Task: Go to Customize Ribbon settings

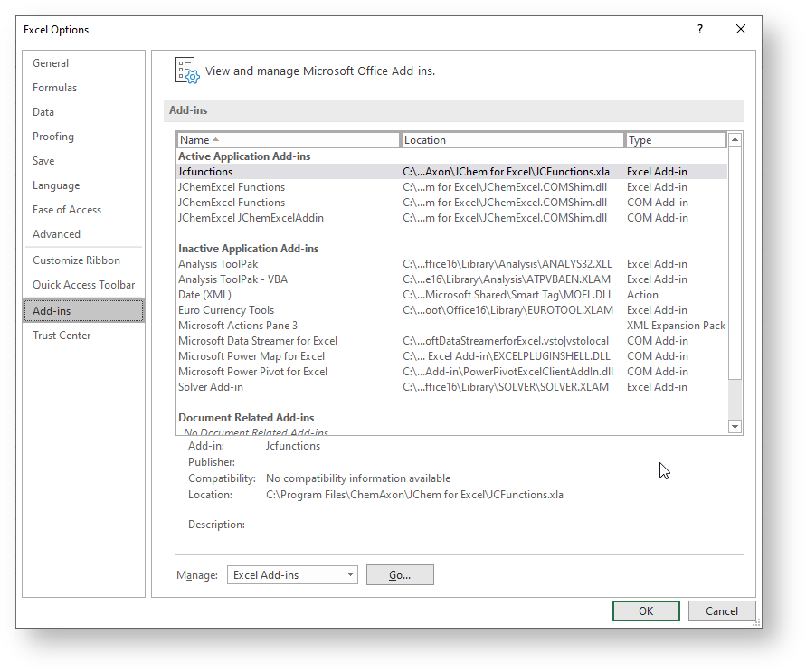Action: click(x=76, y=260)
